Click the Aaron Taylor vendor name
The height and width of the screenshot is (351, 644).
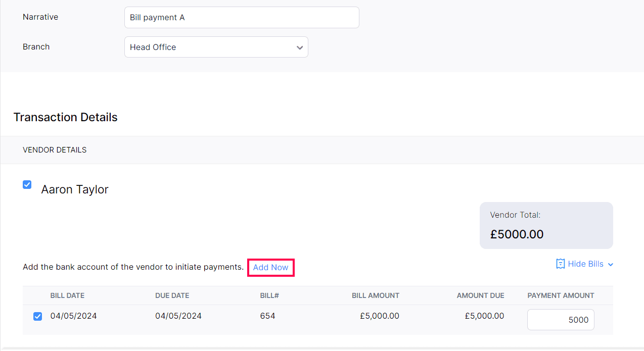[75, 189]
